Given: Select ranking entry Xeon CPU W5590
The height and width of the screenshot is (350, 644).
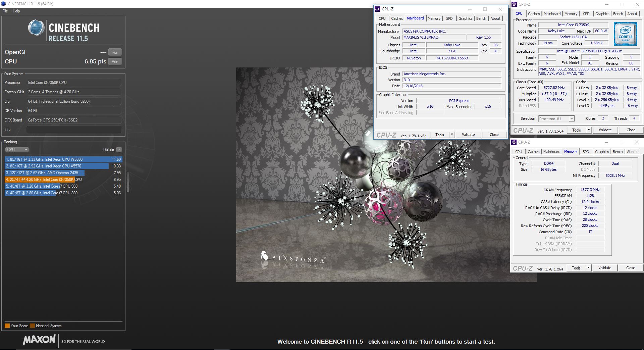Looking at the screenshot, I should pyautogui.click(x=63, y=159).
